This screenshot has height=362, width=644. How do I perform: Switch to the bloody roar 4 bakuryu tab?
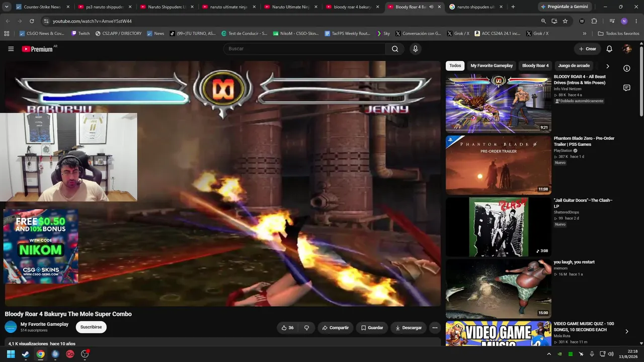pyautogui.click(x=352, y=7)
